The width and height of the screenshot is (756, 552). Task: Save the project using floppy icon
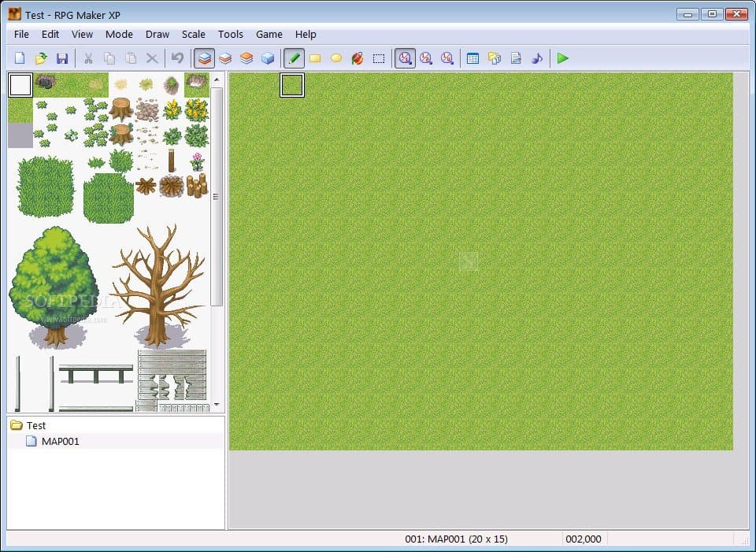62,58
